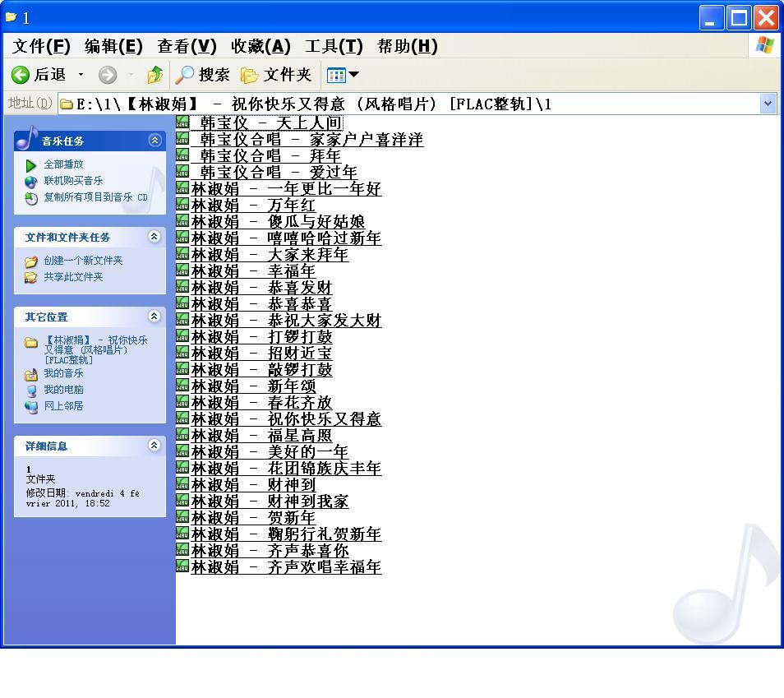The height and width of the screenshot is (698, 784).
Task: Click WAV icon for 敲锣打鼓
Action: [182, 370]
